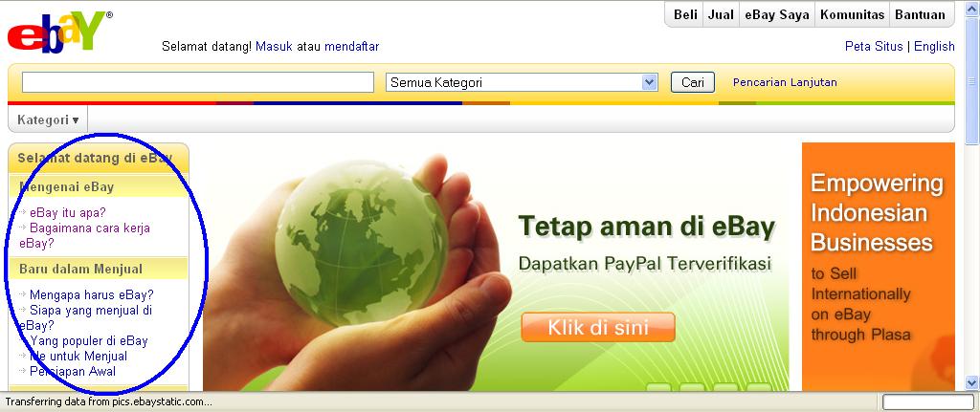Viewport: 980px width, 412px height.
Task: Click the Klik di sini banner button
Action: pos(598,327)
